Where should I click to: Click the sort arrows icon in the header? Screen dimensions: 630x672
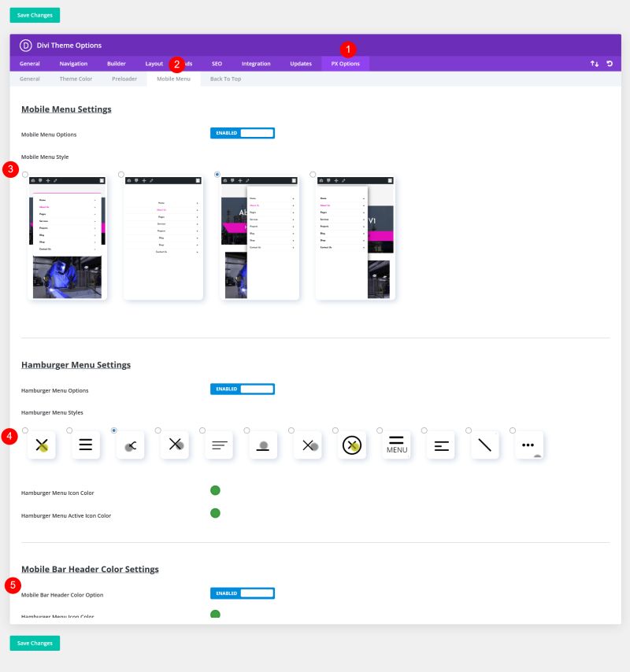595,63
